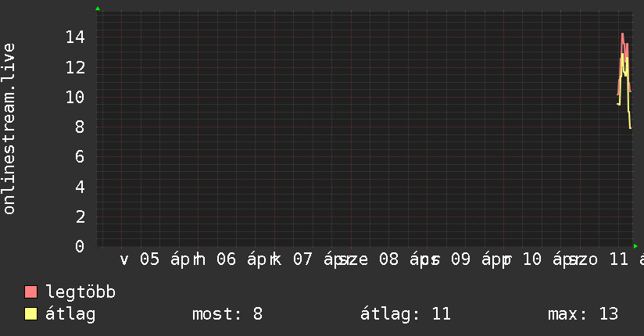The image size is (644, 336).
Task: Click the 0 label on the y-axis
Action: [79, 246]
